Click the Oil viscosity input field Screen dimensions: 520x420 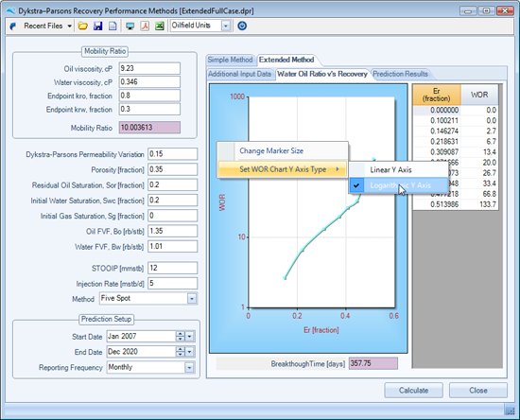click(x=149, y=68)
